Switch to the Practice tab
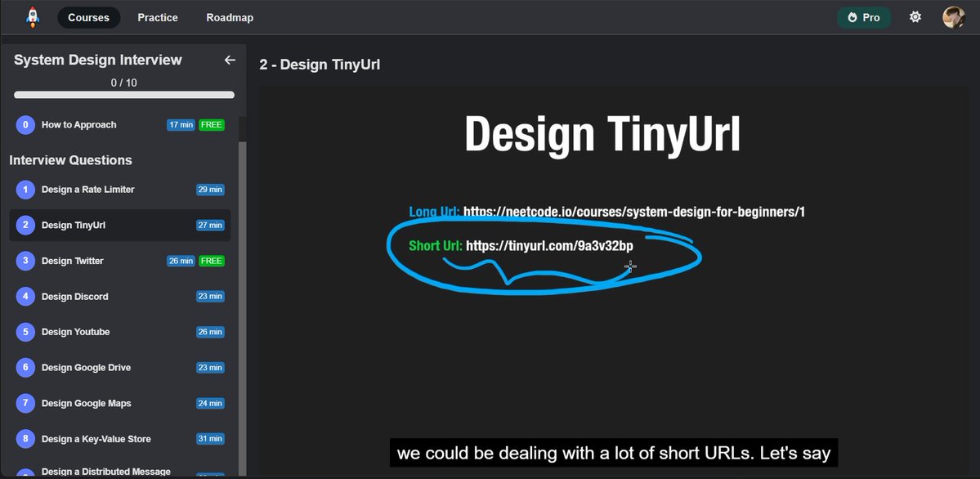The image size is (980, 479). click(157, 16)
